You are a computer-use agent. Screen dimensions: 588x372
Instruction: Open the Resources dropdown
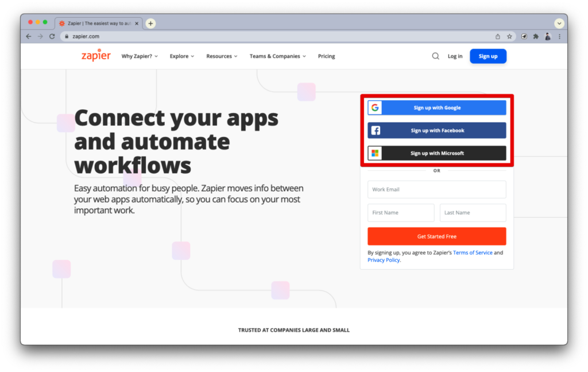[x=222, y=56]
